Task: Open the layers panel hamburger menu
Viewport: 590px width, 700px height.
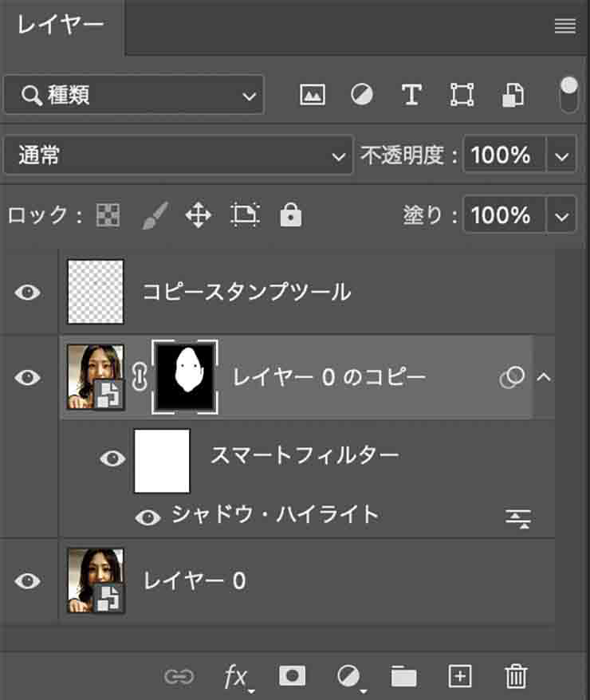Action: click(564, 26)
